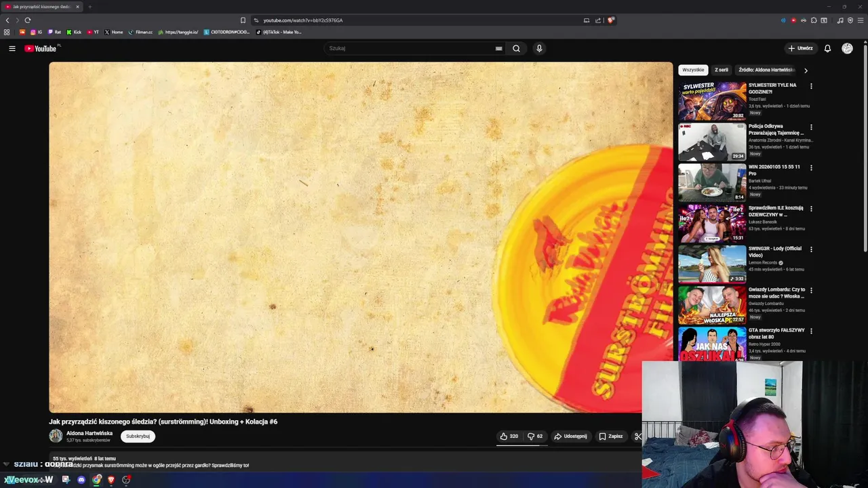Open the X Home bookmark
Image resolution: width=868 pixels, height=488 pixels.
(114, 32)
